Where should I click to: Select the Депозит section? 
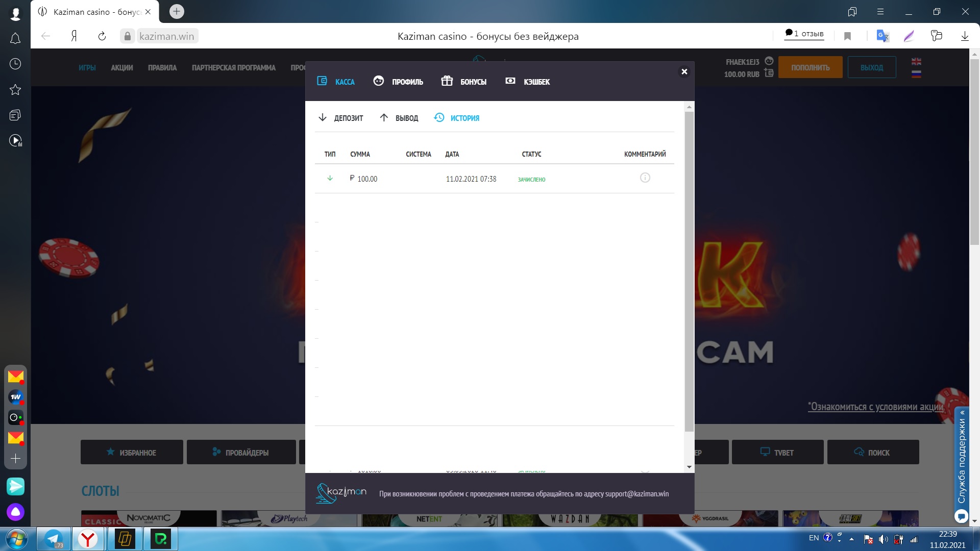(x=340, y=118)
